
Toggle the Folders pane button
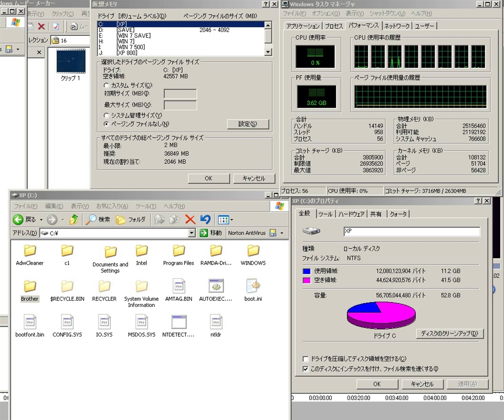tap(121, 220)
